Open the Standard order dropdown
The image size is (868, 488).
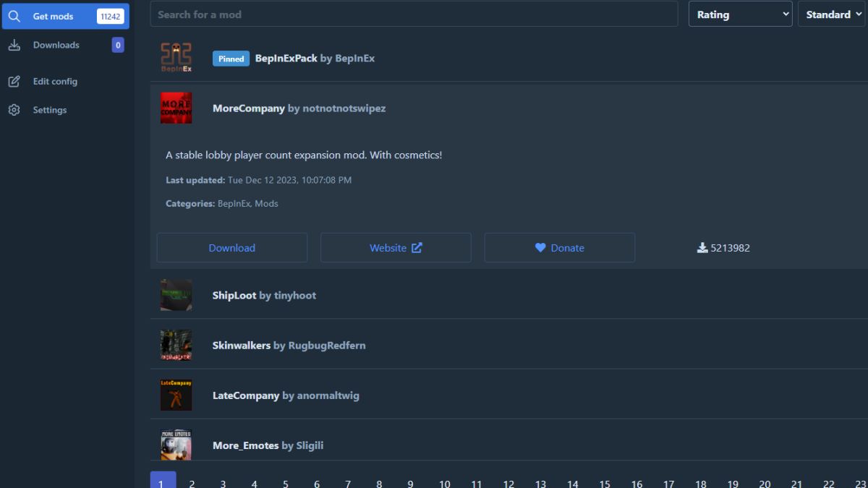(x=831, y=14)
